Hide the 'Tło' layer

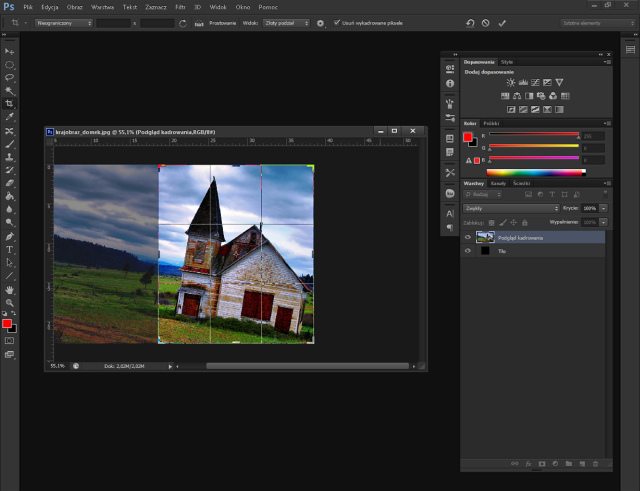point(468,251)
